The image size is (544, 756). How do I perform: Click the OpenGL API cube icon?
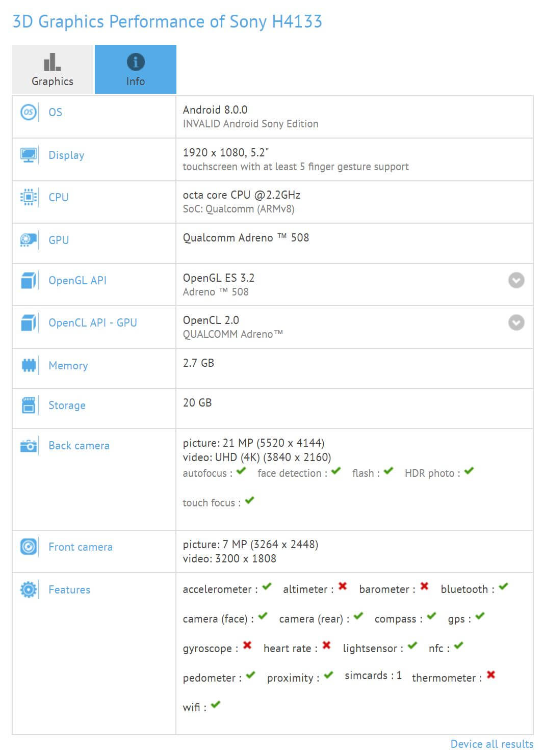[x=29, y=280]
